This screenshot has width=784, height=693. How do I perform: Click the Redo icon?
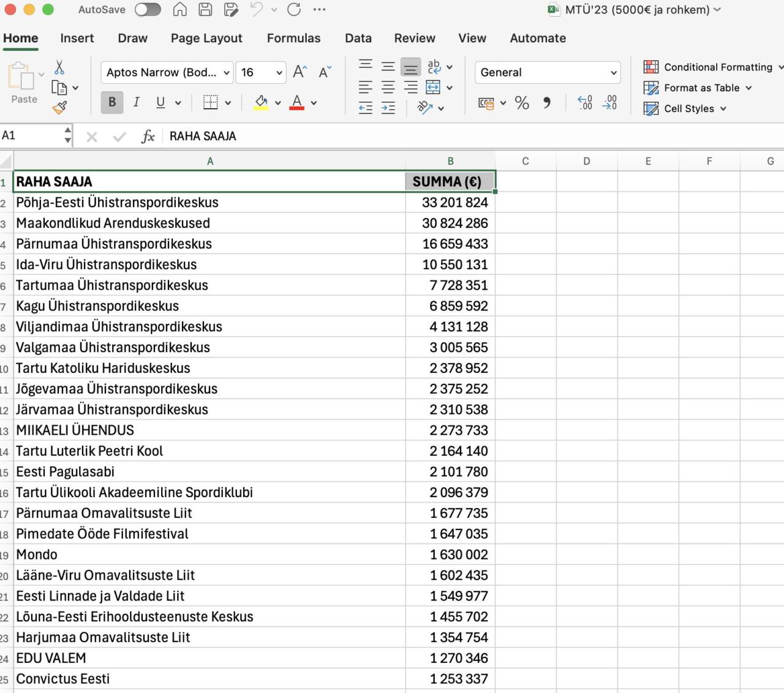tap(294, 9)
